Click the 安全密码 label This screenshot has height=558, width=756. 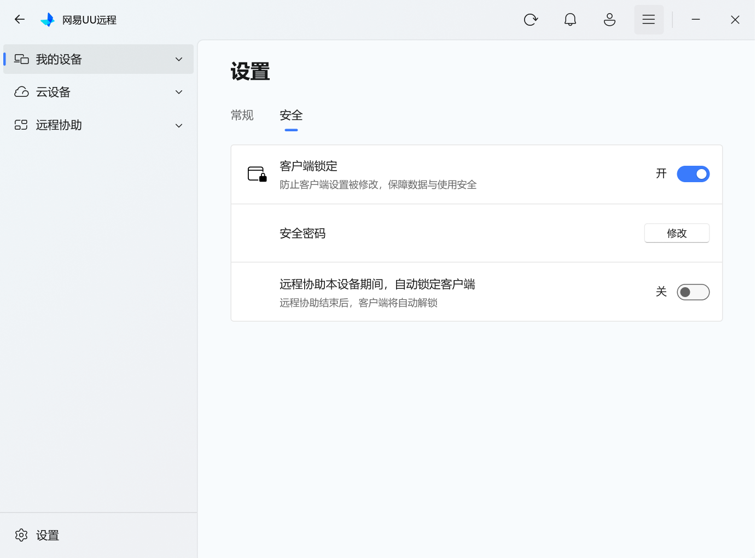(x=303, y=234)
